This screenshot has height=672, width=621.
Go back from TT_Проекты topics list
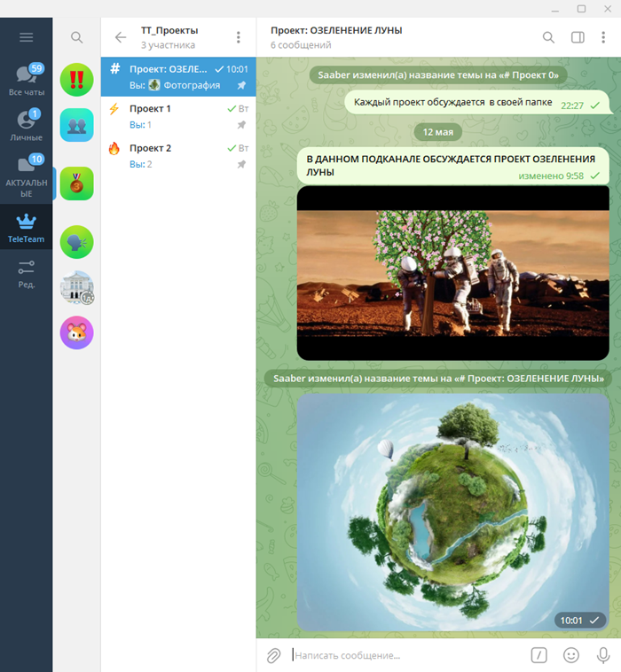(x=121, y=37)
